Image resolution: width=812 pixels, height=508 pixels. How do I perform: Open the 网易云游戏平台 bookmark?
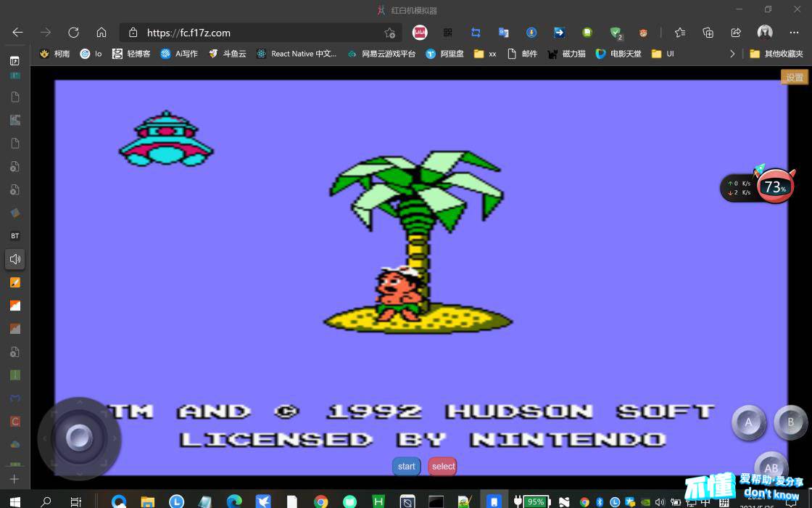381,54
